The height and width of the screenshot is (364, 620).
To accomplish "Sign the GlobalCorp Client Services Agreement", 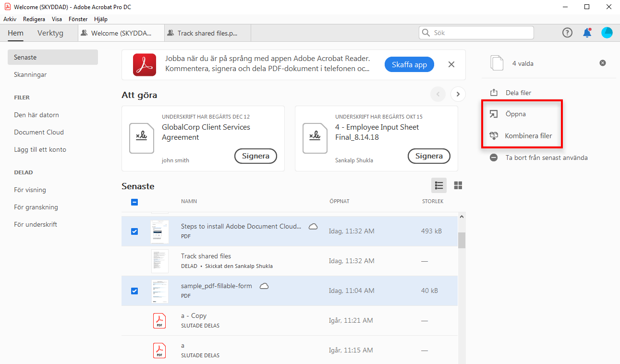I will [255, 156].
